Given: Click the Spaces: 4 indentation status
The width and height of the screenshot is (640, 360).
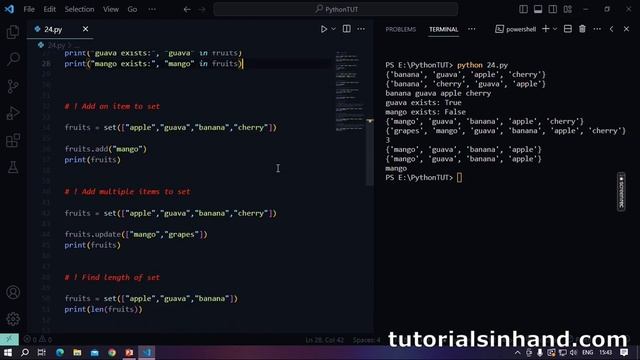Looking at the screenshot, I should click(367, 340).
